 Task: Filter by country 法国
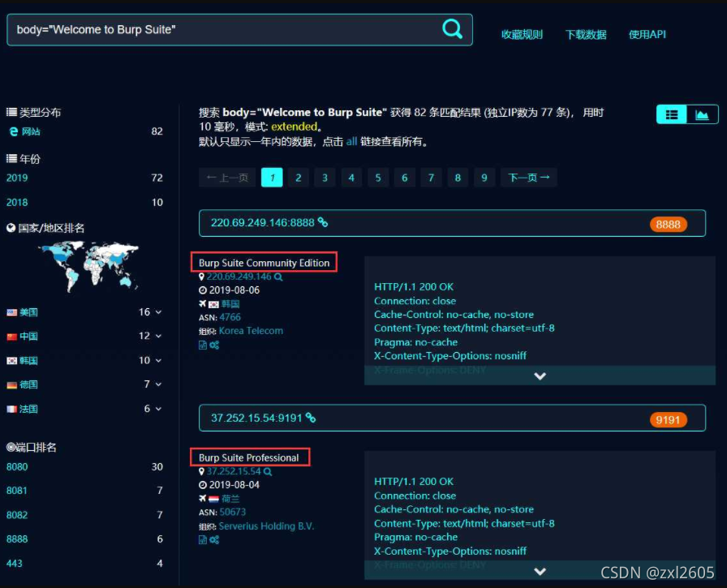tap(28, 409)
